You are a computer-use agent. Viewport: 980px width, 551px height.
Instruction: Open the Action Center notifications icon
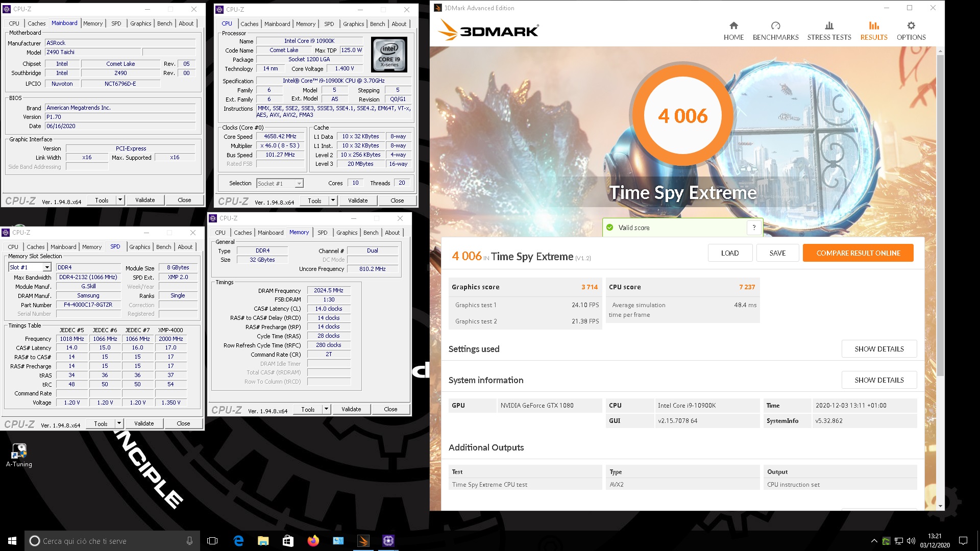point(963,541)
